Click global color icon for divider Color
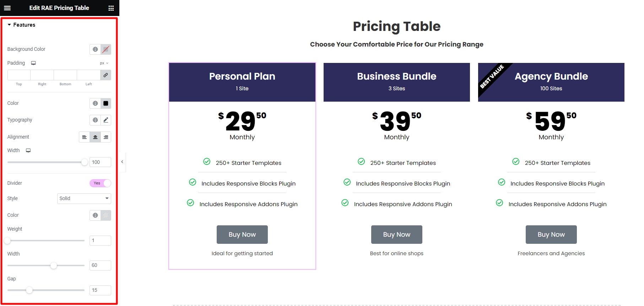Viewport: 644px width, 306px height. click(95, 215)
